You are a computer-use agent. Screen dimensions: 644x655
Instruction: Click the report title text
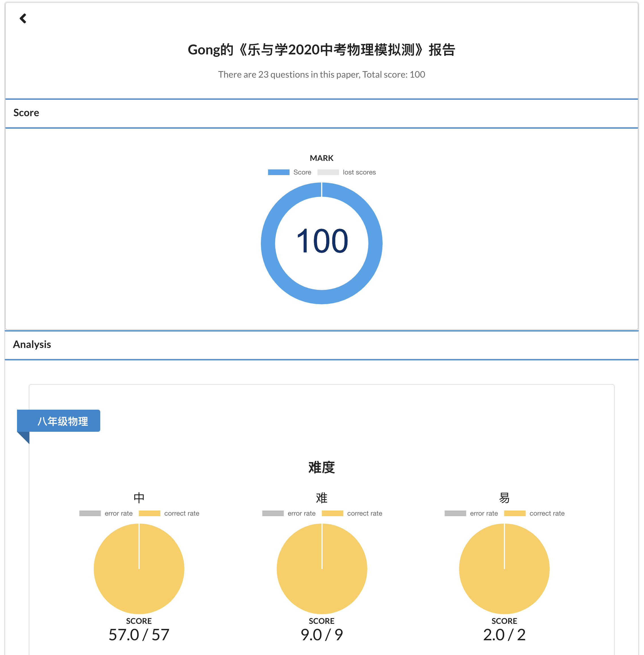[x=321, y=50]
